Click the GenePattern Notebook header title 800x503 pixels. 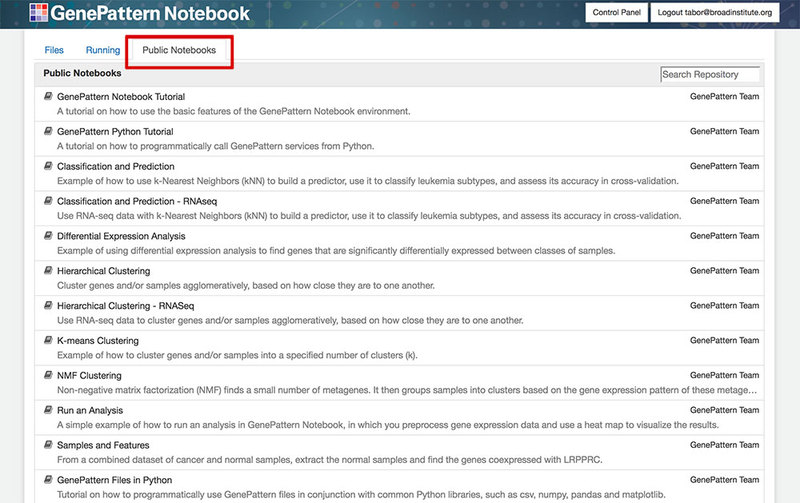pyautogui.click(x=150, y=13)
